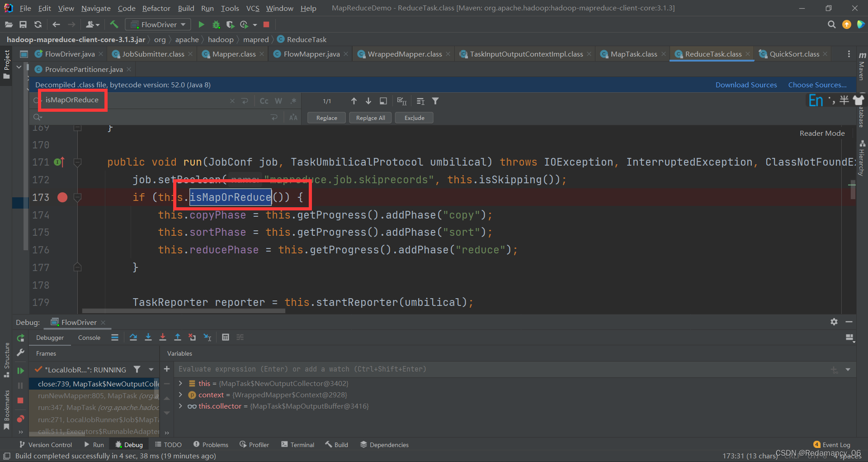Viewport: 868px width, 462px height.
Task: Go to previous search occurrence arrow
Action: 354,101
